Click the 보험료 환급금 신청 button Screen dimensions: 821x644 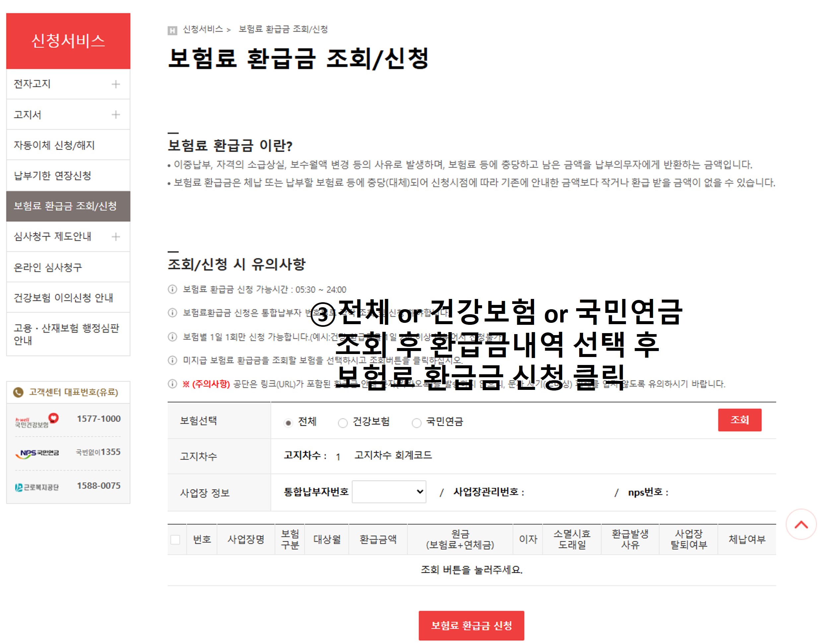[471, 625]
